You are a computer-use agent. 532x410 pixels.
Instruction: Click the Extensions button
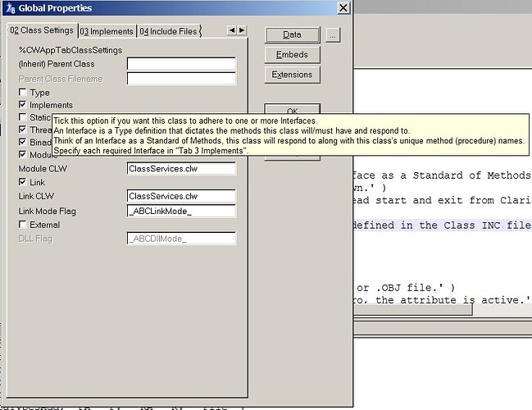click(x=292, y=75)
